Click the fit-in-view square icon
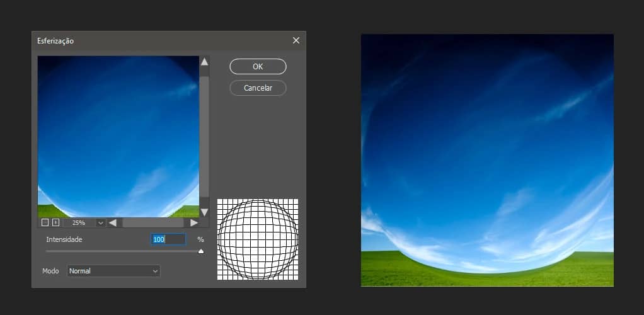The height and width of the screenshot is (315, 644). click(x=45, y=222)
